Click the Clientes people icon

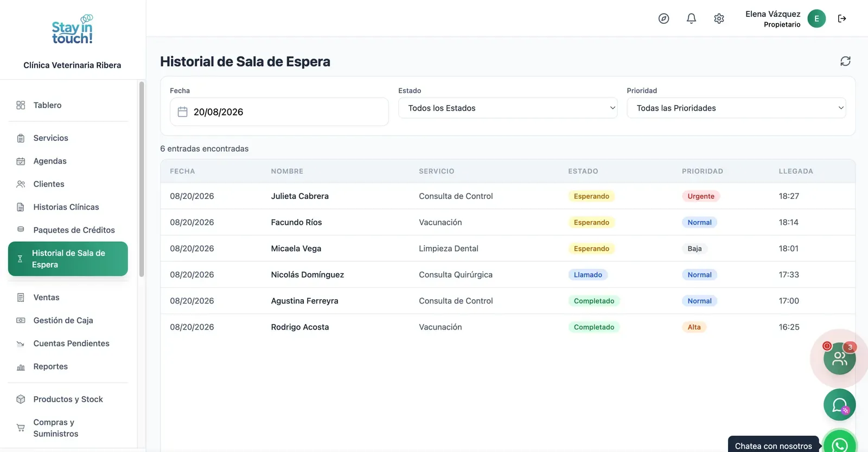21,184
